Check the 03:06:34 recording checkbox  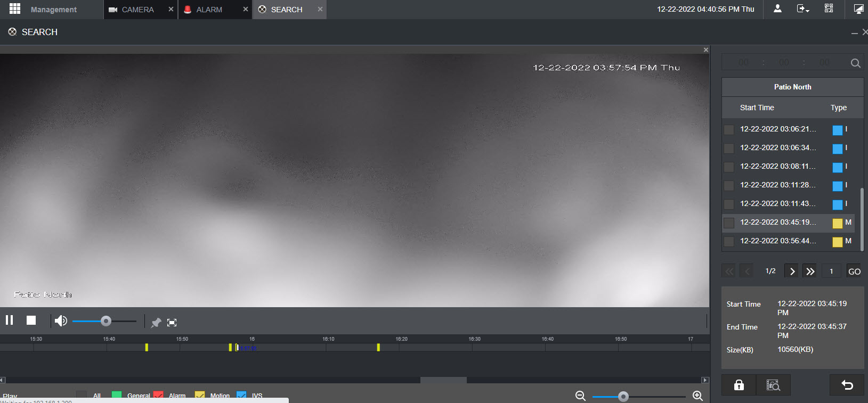(729, 148)
